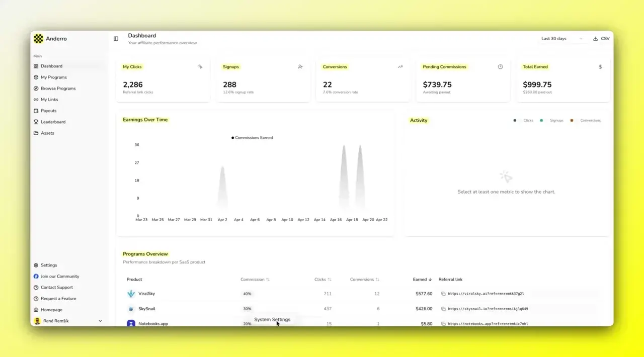Toggle the Signups metric in Activity legend
Image resolution: width=644 pixels, height=357 pixels.
[x=552, y=121]
